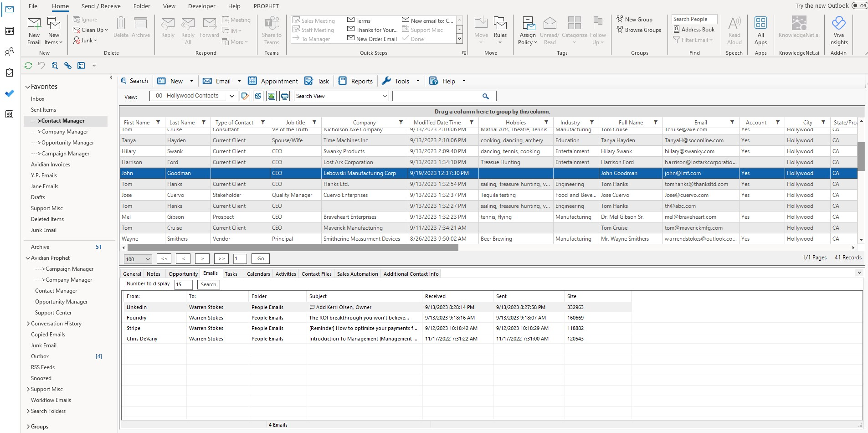The image size is (868, 433).
Task: Click the Task button in Prophet toolbar
Action: [317, 81]
